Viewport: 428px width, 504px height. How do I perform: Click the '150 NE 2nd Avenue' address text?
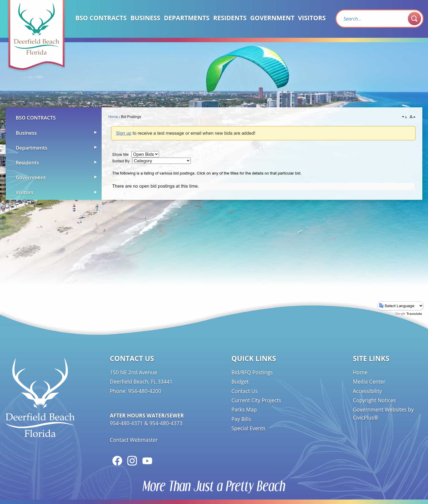point(133,373)
